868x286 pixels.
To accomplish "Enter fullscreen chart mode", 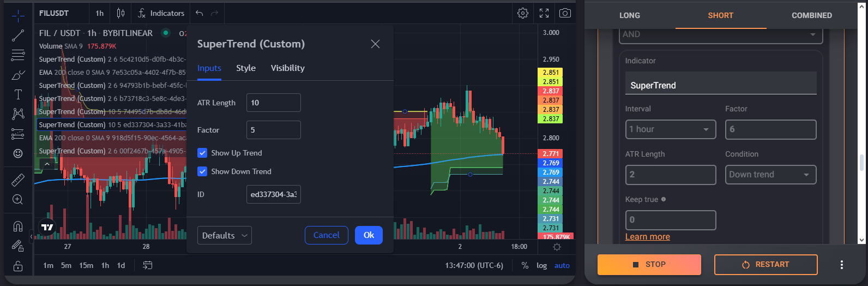I will pyautogui.click(x=544, y=13).
